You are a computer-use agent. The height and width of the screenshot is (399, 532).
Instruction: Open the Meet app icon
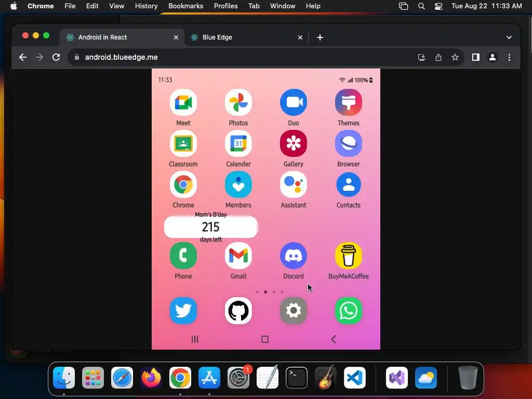(x=183, y=102)
